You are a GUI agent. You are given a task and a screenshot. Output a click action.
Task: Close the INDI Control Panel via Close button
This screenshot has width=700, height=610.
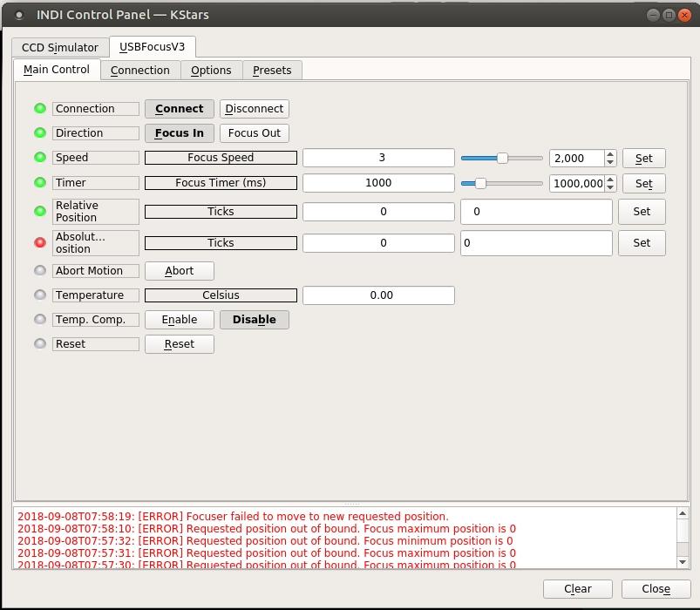(656, 589)
